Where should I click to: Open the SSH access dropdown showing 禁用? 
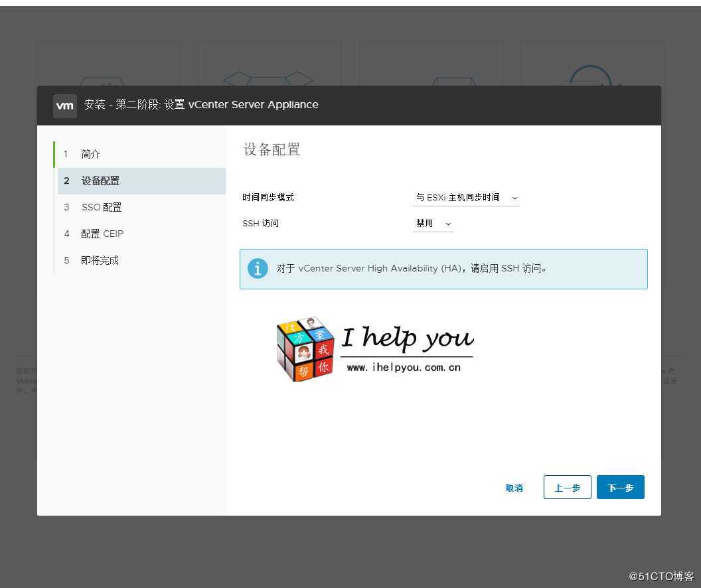[432, 224]
